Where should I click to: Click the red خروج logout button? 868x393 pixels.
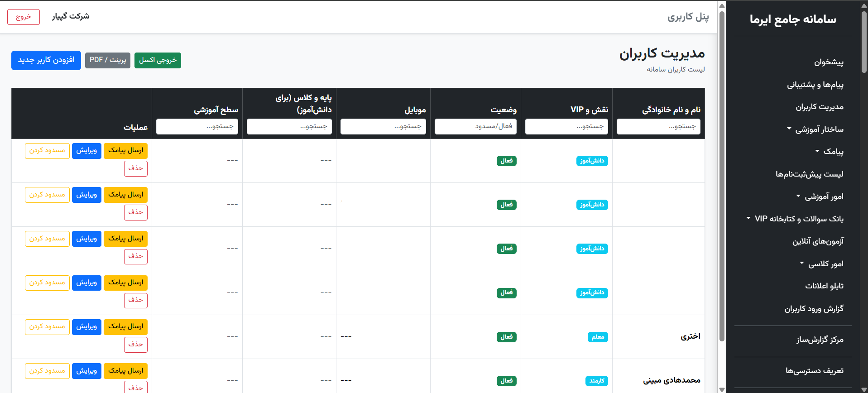click(x=24, y=17)
